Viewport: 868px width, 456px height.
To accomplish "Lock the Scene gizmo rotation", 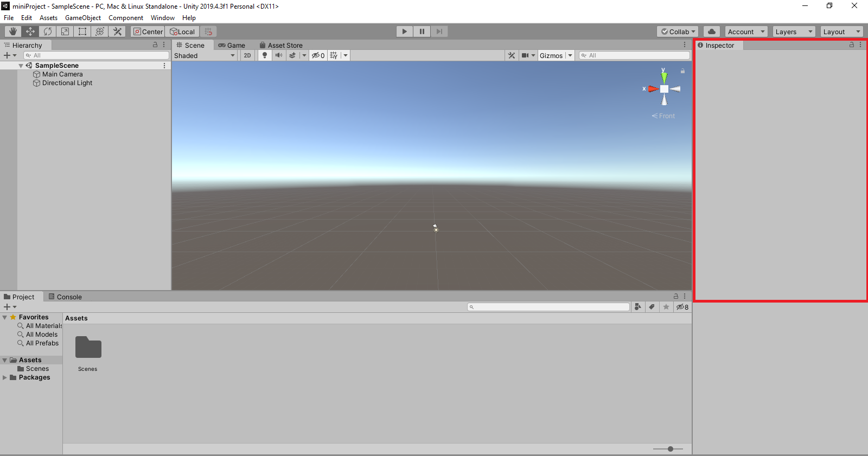I will [x=682, y=71].
